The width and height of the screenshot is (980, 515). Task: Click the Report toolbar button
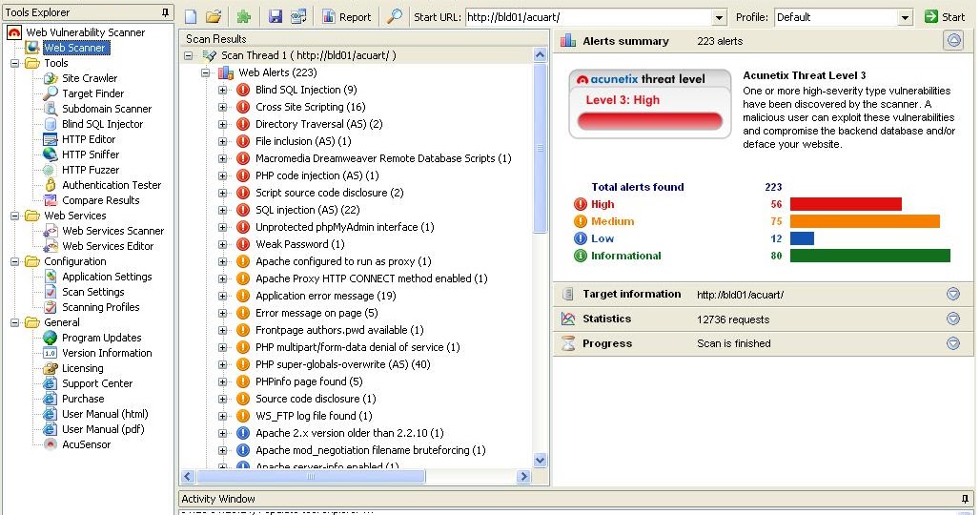click(x=347, y=17)
